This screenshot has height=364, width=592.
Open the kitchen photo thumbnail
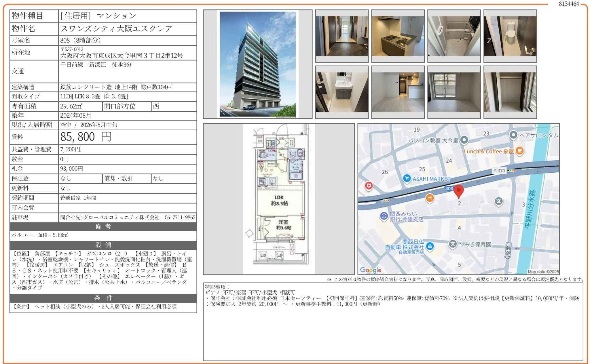[398, 36]
